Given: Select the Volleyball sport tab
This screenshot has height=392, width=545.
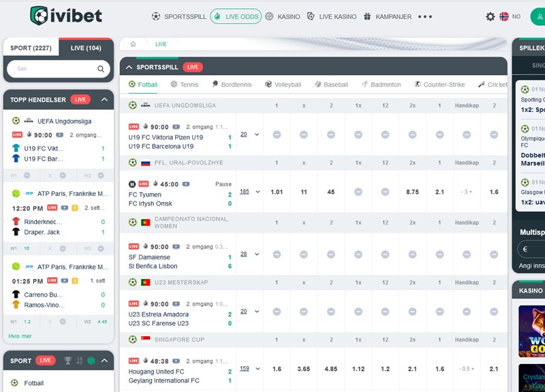Looking at the screenshot, I should (x=283, y=84).
